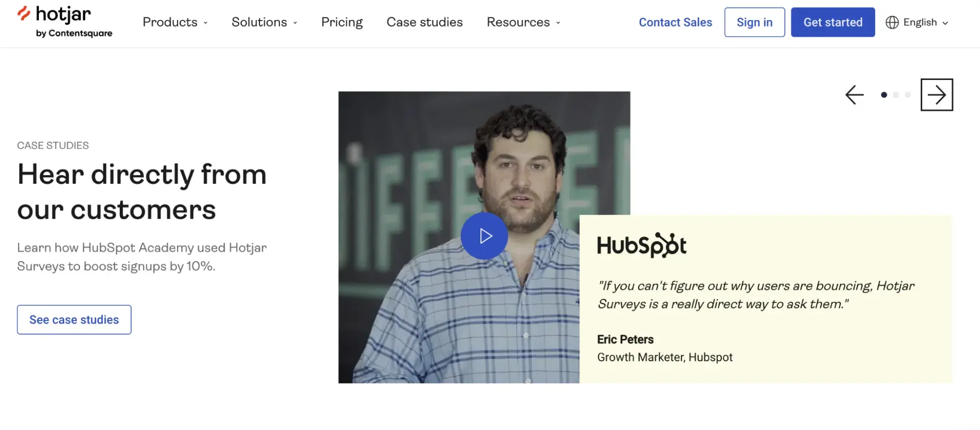Select the second carousel dot

click(896, 95)
